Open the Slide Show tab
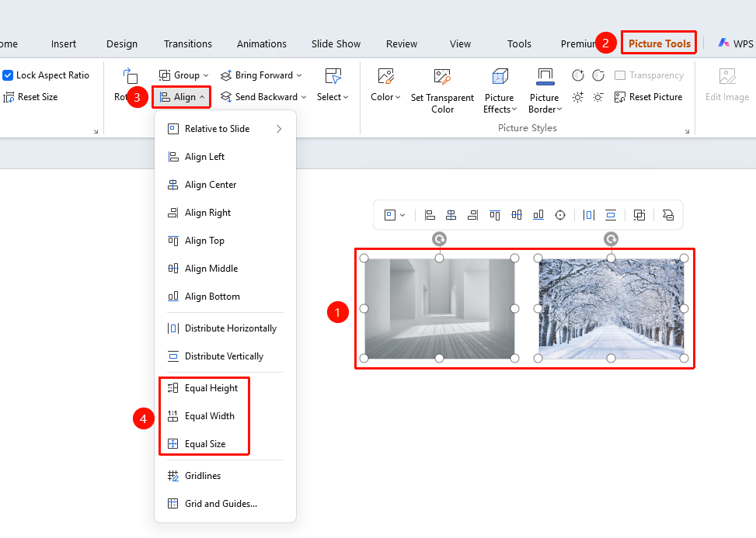 pos(336,43)
